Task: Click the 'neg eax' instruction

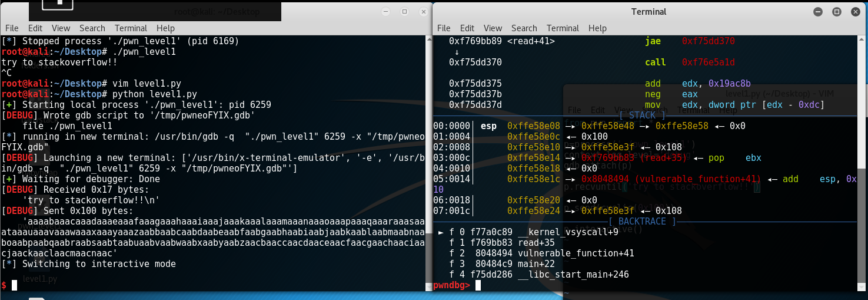Action: 671,94
